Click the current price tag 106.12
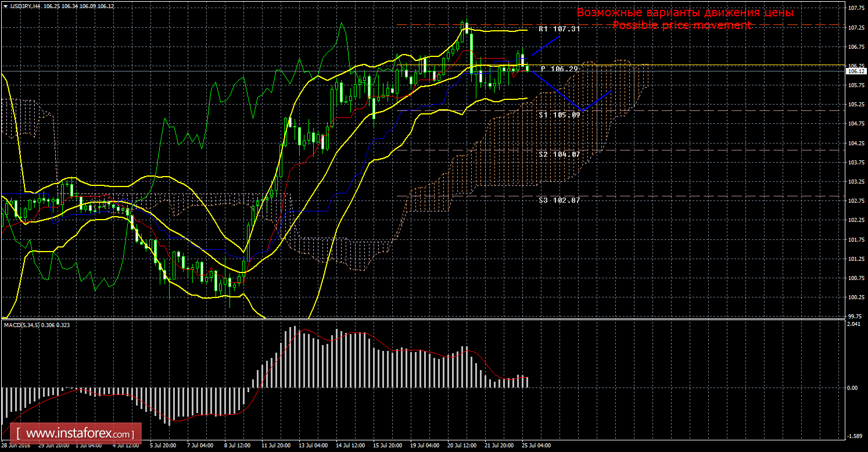This screenshot has width=868, height=452. (854, 71)
